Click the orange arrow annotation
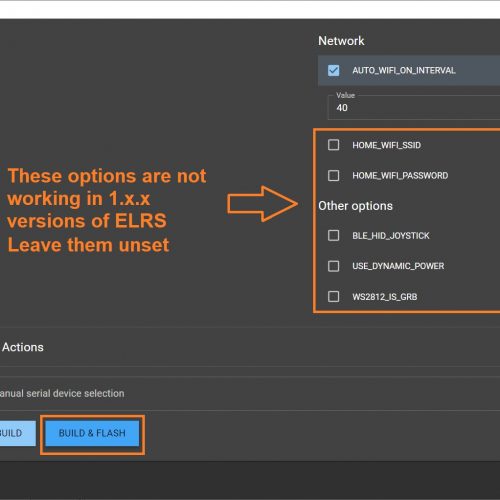The image size is (500, 500). pos(262,204)
